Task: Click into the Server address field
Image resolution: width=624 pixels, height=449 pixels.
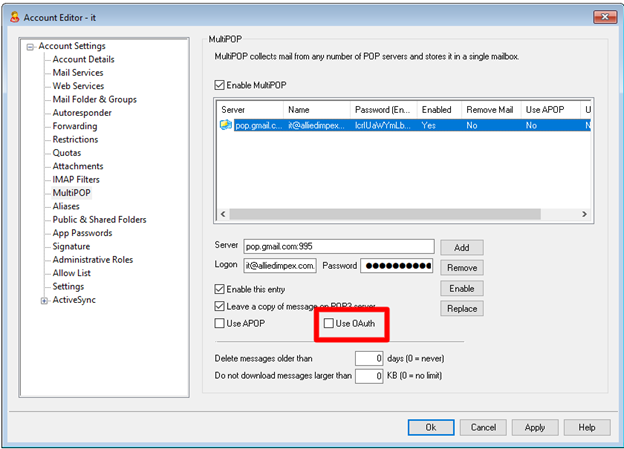Action: (338, 246)
